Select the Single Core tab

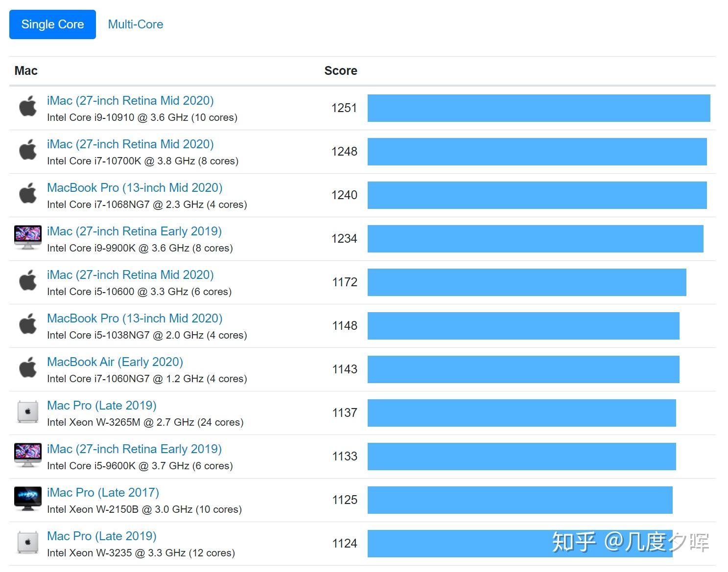coord(52,24)
